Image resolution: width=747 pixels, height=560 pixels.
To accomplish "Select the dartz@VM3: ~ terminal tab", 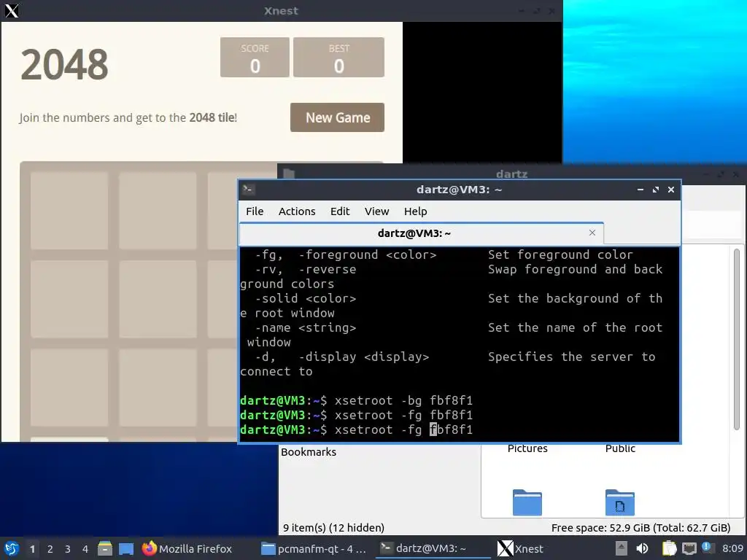I will pos(414,233).
